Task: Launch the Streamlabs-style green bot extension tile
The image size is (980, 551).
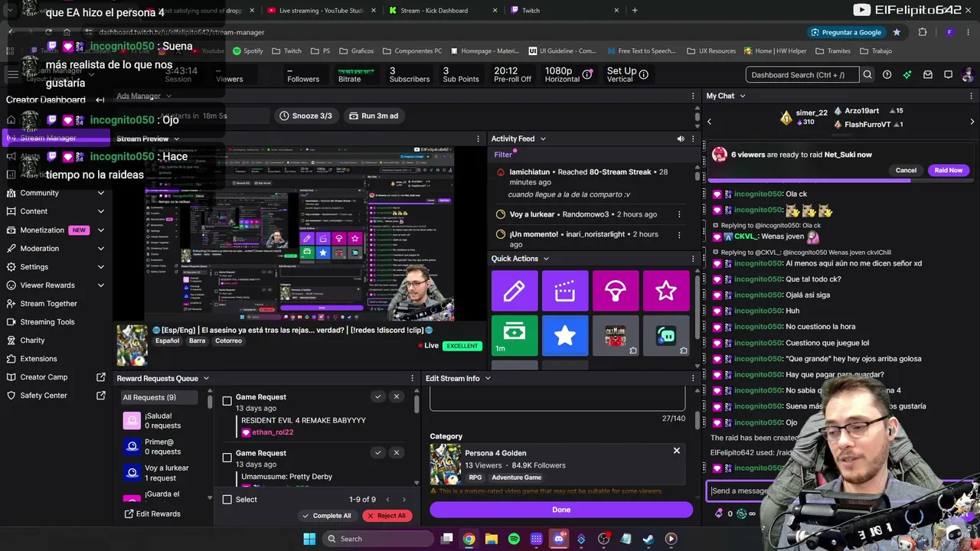Action: click(666, 335)
